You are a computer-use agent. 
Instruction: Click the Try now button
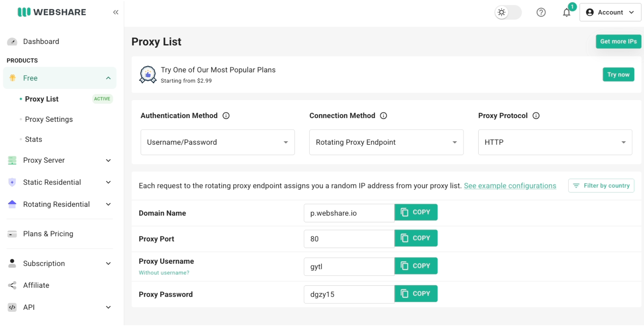[x=618, y=74]
